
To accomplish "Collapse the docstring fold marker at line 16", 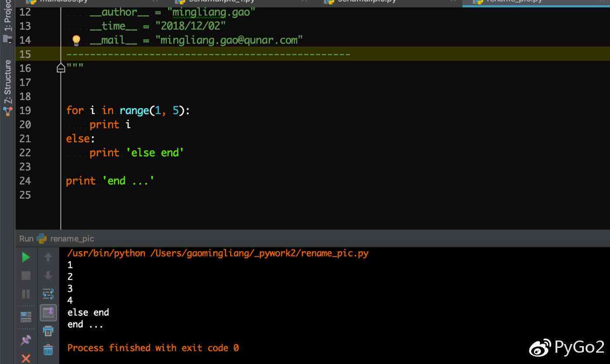I will (61, 68).
